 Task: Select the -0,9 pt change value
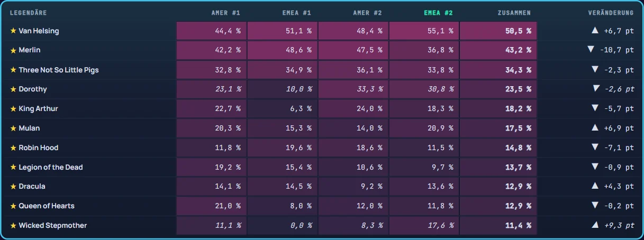coord(619,167)
